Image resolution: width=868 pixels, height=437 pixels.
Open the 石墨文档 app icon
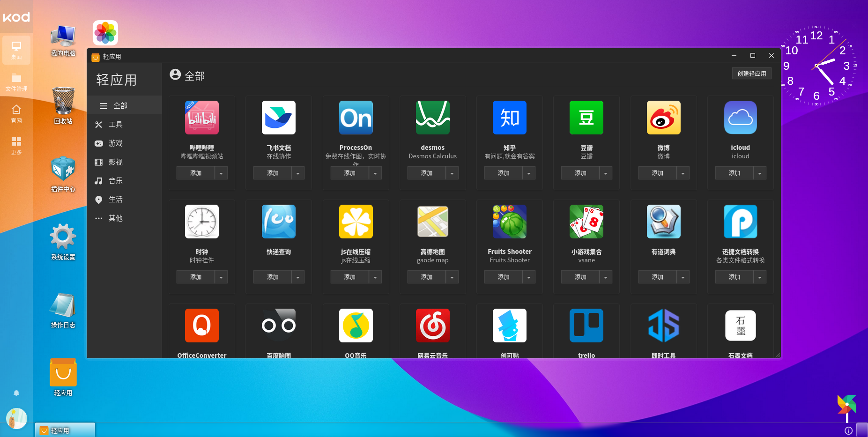(x=741, y=326)
